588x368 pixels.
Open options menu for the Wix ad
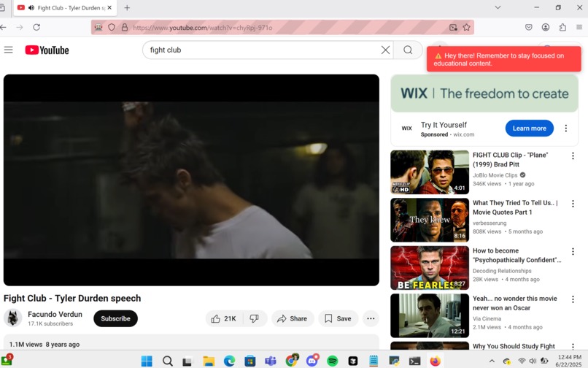(565, 129)
